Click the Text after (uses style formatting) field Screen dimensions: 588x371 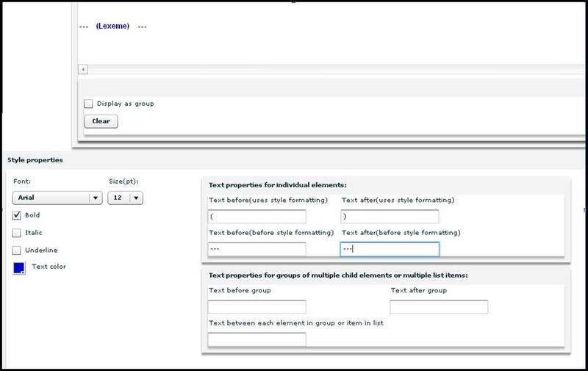click(x=390, y=217)
